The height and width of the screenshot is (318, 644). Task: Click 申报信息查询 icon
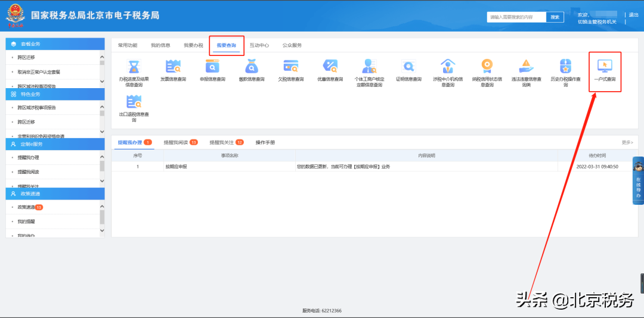[x=212, y=66]
